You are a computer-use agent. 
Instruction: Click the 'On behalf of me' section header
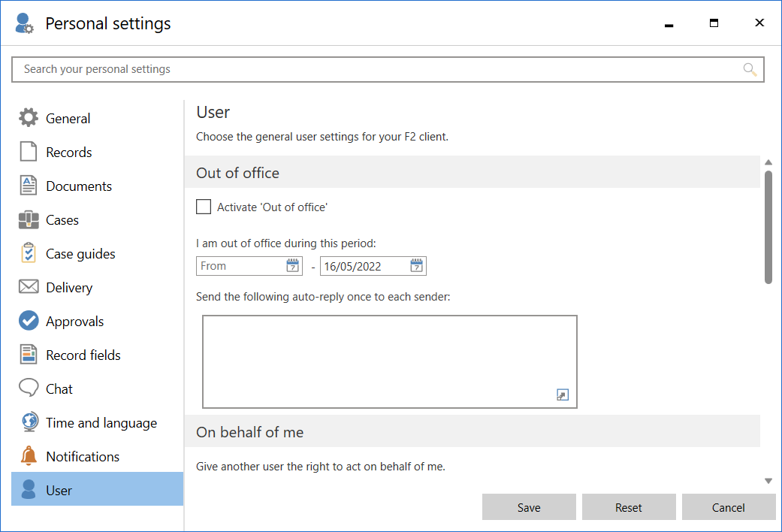tap(473, 432)
